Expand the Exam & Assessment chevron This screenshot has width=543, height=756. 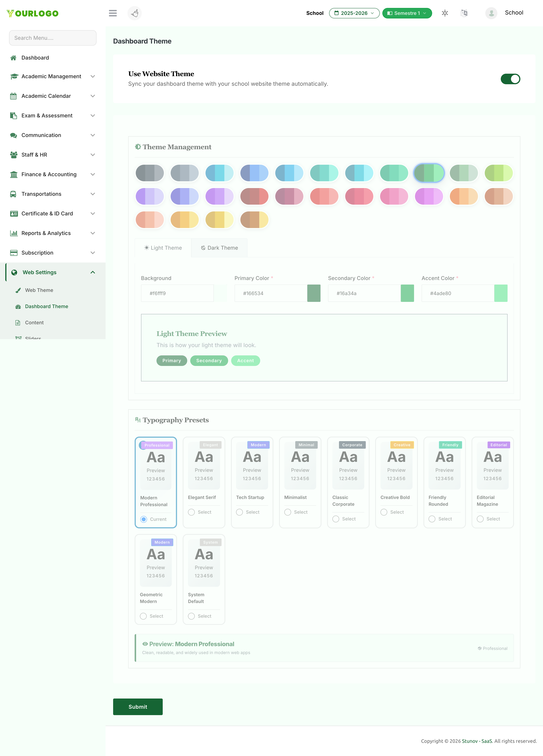pyautogui.click(x=93, y=116)
